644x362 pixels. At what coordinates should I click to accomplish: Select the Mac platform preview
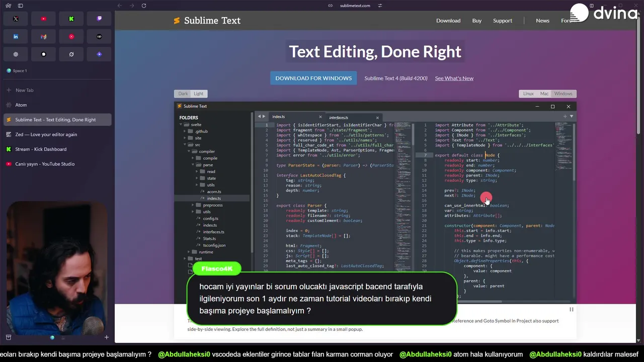click(544, 94)
